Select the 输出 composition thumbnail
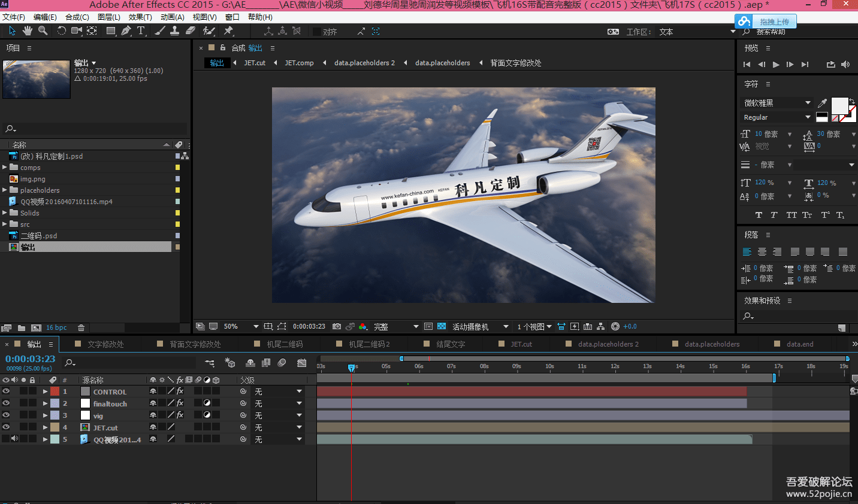Screen dimensions: 858x504 point(37,78)
